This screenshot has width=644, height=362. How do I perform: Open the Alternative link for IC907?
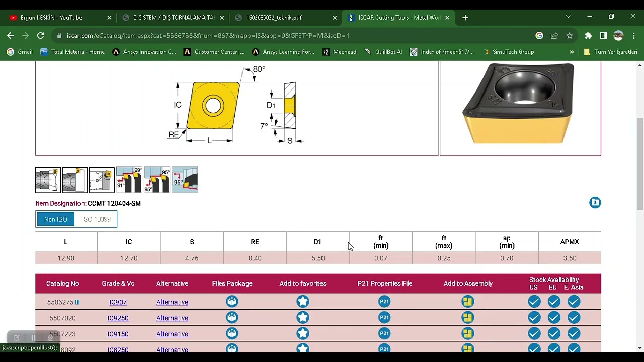pos(172,302)
